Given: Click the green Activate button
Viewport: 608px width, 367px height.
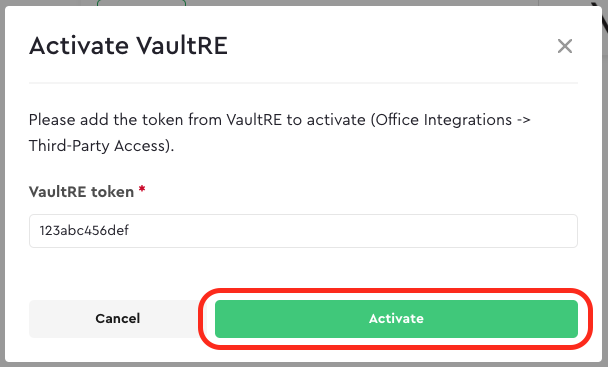Looking at the screenshot, I should coord(396,319).
